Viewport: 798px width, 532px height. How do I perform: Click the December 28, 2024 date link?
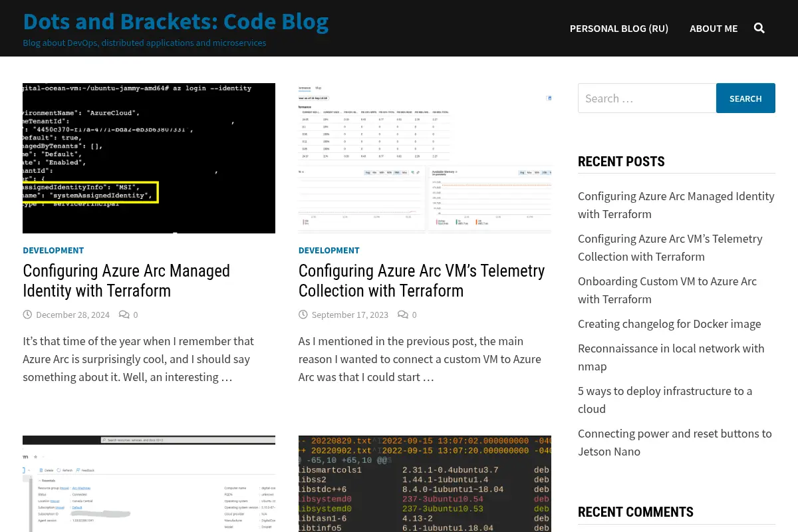pyautogui.click(x=72, y=315)
